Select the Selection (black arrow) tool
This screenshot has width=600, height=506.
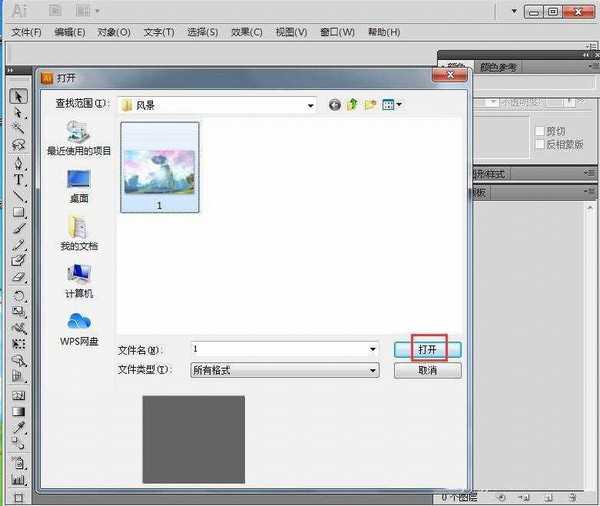[18, 96]
